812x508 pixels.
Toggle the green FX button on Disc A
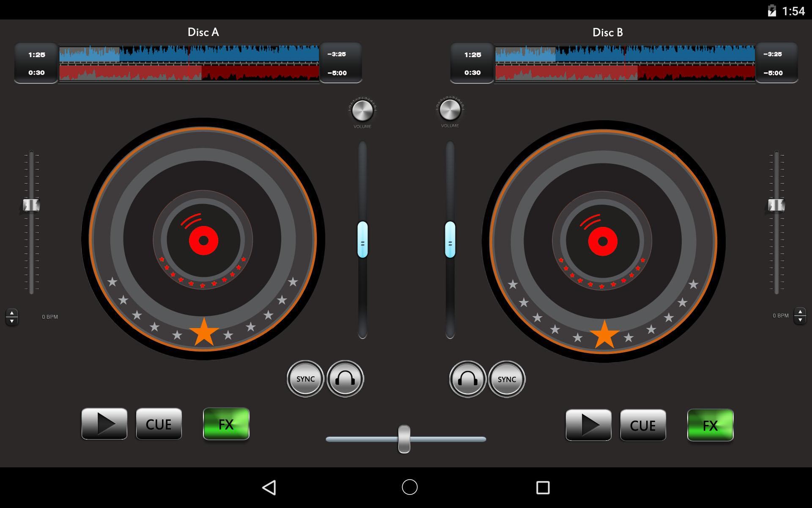tap(226, 424)
